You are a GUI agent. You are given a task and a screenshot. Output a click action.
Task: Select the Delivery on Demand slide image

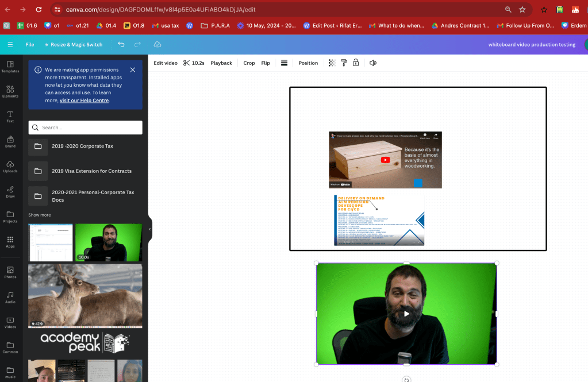click(379, 221)
